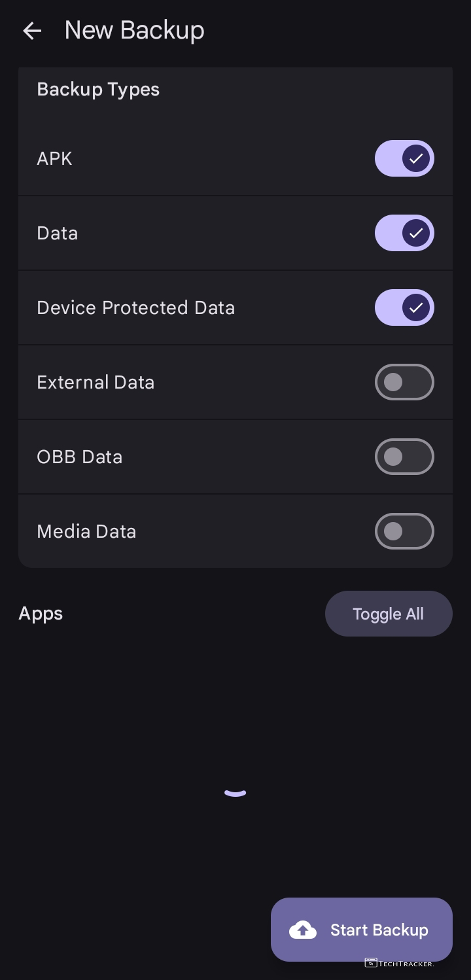Viewport: 471px width, 980px height.
Task: Click the Backup Types section header
Action: [x=98, y=90]
